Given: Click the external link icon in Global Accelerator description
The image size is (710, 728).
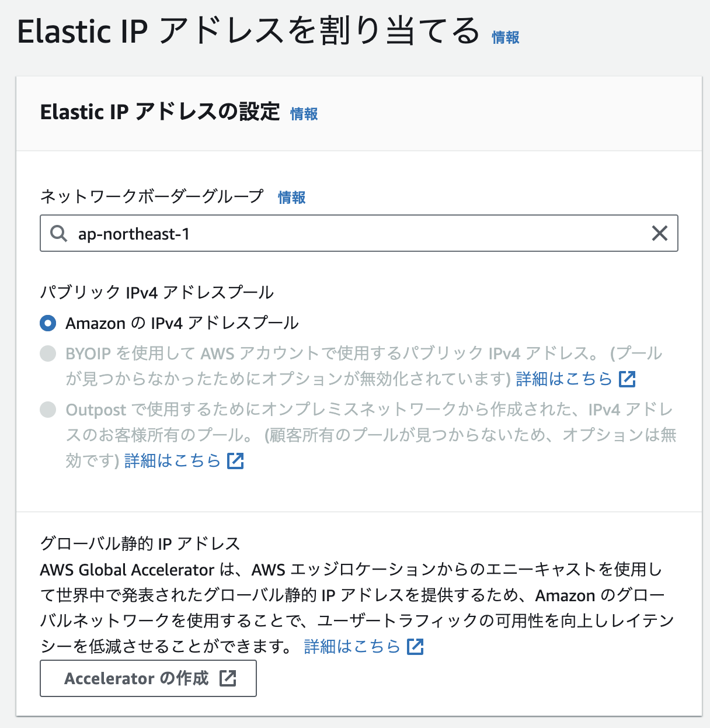Looking at the screenshot, I should 416,647.
